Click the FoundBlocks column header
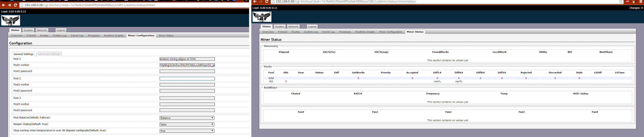 (x=441, y=52)
